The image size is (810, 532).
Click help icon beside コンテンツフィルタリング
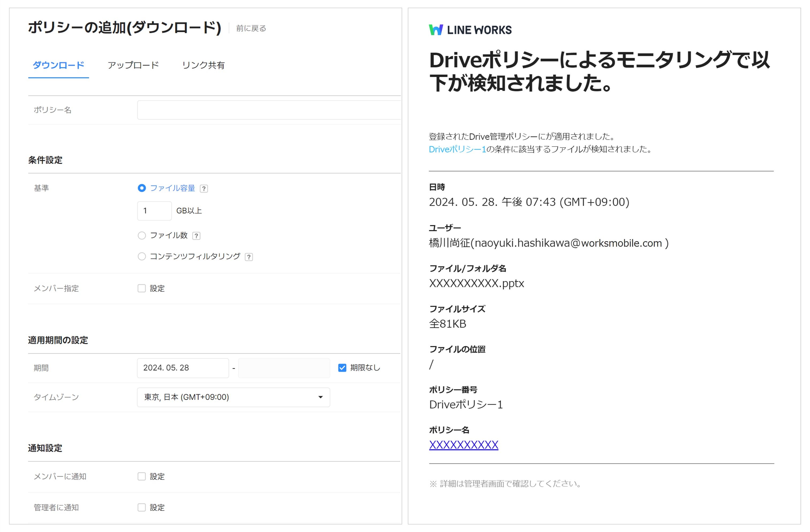(249, 257)
